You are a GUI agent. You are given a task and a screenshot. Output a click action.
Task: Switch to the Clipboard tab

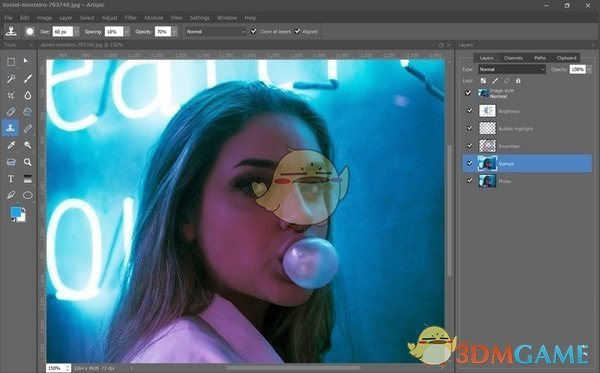point(566,58)
